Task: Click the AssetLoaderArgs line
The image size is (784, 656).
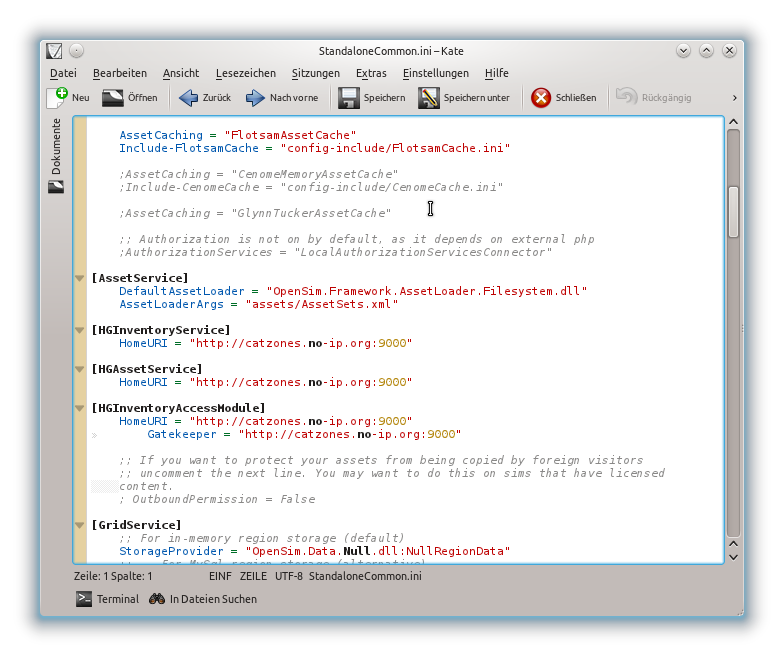Action: [x=258, y=304]
